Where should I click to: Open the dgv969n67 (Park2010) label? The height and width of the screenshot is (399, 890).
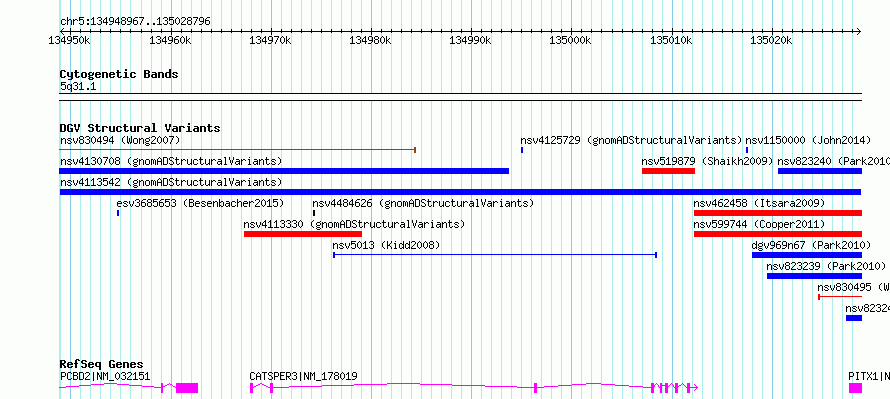(811, 245)
